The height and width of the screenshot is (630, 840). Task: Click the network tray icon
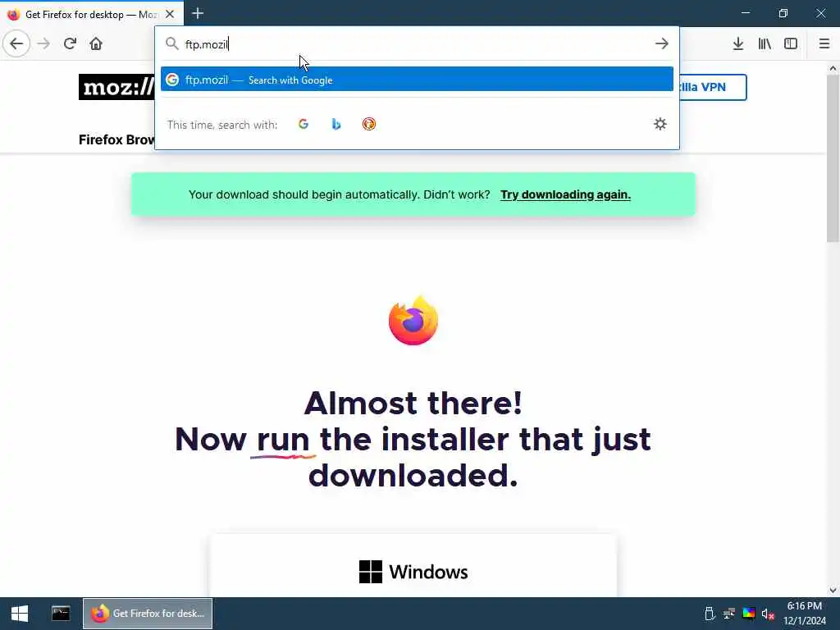[729, 614]
